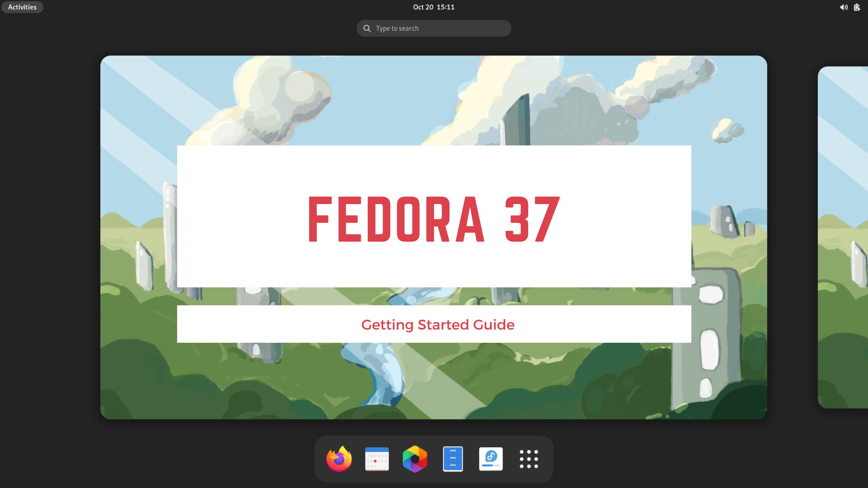Open Prism color tool
Screen dimensions: 868x488
(x=415, y=458)
